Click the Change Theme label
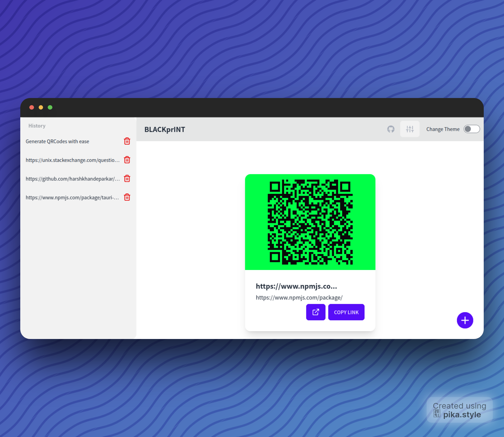The width and height of the screenshot is (504, 437). point(443,129)
